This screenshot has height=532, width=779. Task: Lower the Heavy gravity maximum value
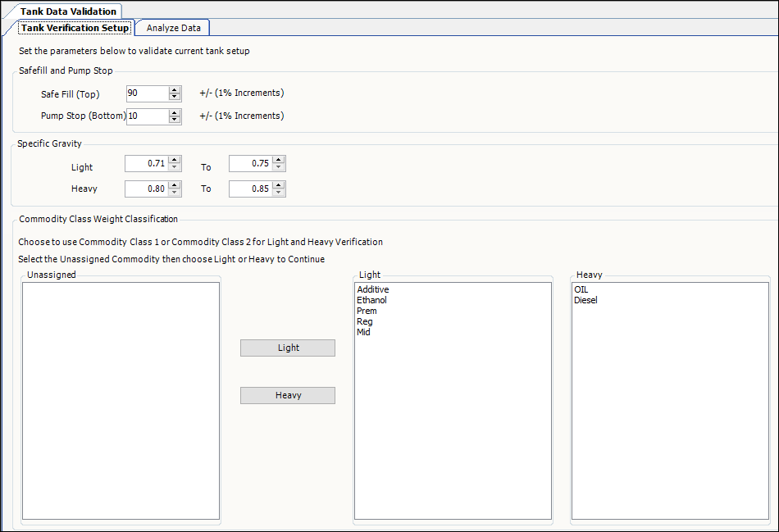click(x=279, y=193)
